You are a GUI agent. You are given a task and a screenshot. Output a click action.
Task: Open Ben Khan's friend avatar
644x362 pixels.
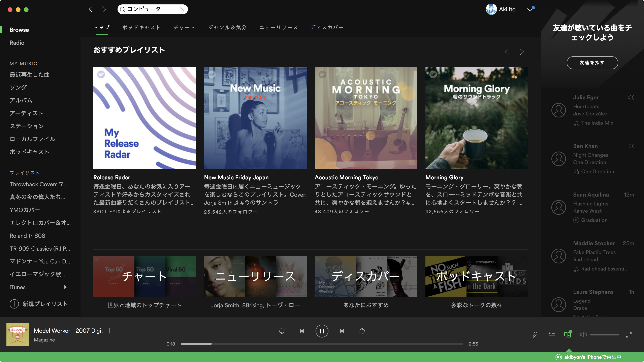[558, 159]
